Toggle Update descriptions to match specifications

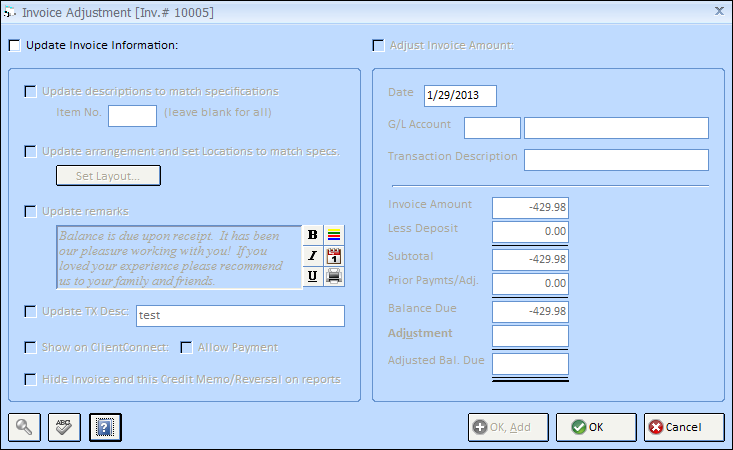tap(30, 92)
